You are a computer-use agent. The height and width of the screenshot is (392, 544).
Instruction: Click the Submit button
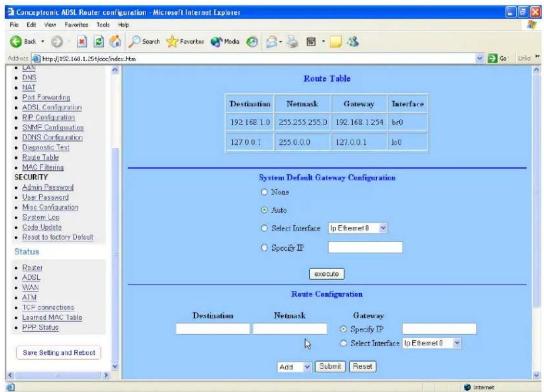pos(330,366)
